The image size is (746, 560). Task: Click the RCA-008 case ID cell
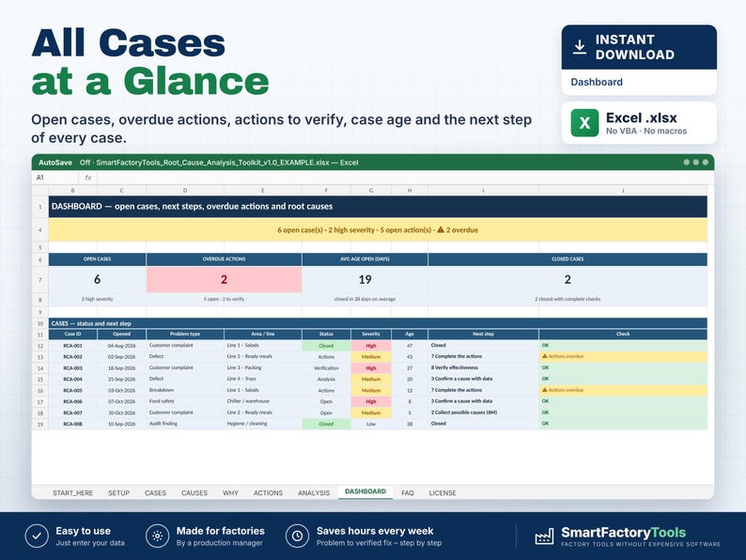click(x=72, y=424)
